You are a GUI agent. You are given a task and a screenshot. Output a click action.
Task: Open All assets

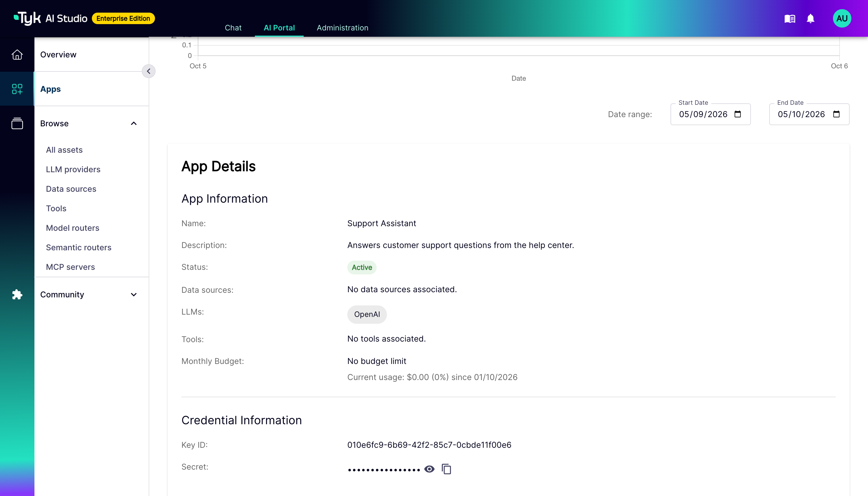coord(64,150)
